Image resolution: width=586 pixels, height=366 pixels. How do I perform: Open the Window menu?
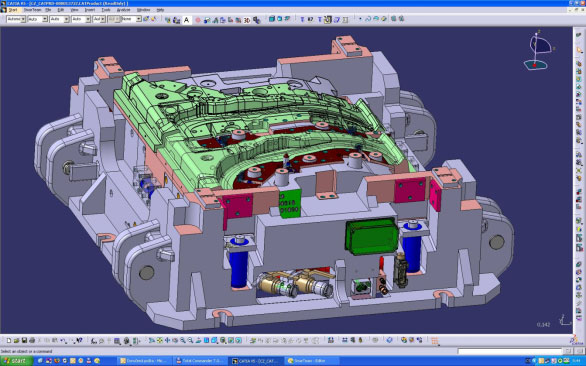(x=144, y=10)
